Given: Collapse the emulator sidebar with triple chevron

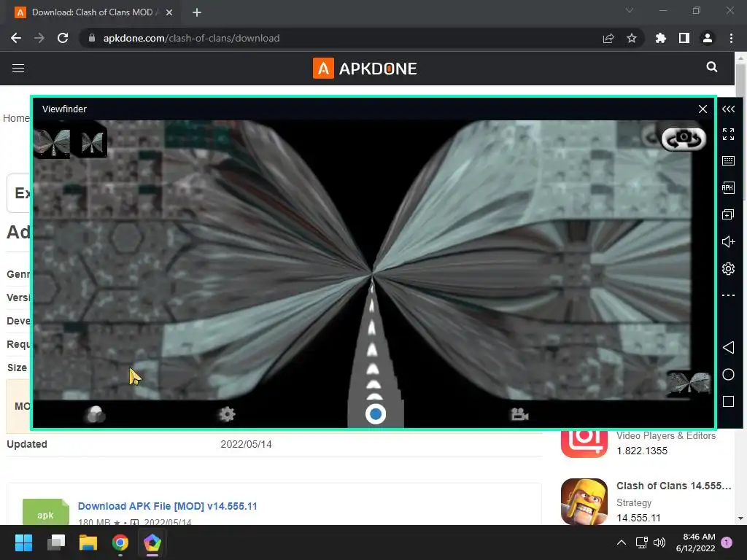Looking at the screenshot, I should [728, 109].
